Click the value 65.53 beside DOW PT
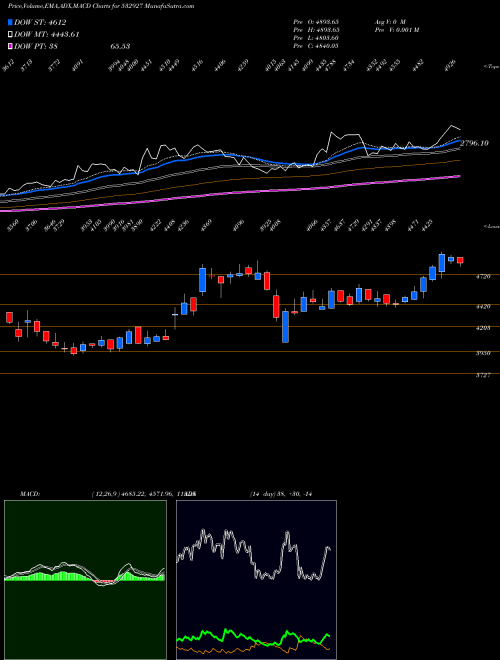500x660 pixels. 120,46
